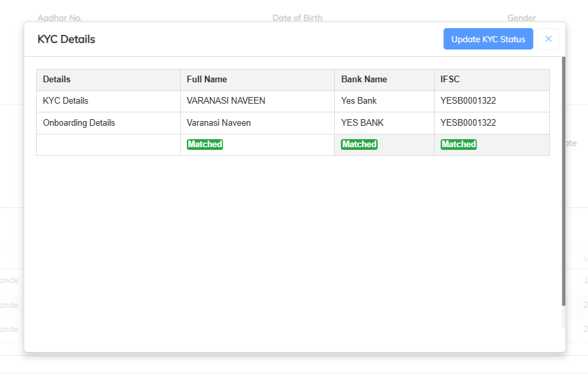
Task: Select the KYC Details row label
Action: 66,101
